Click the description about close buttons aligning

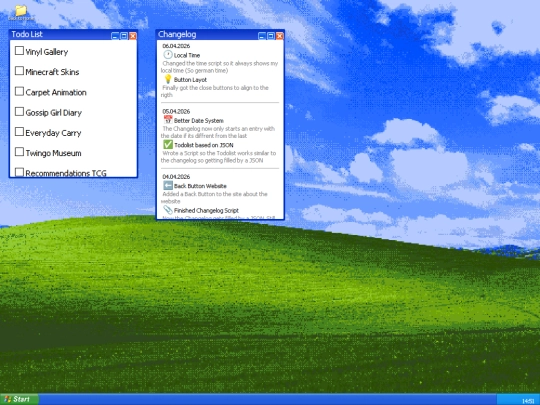pos(215,91)
